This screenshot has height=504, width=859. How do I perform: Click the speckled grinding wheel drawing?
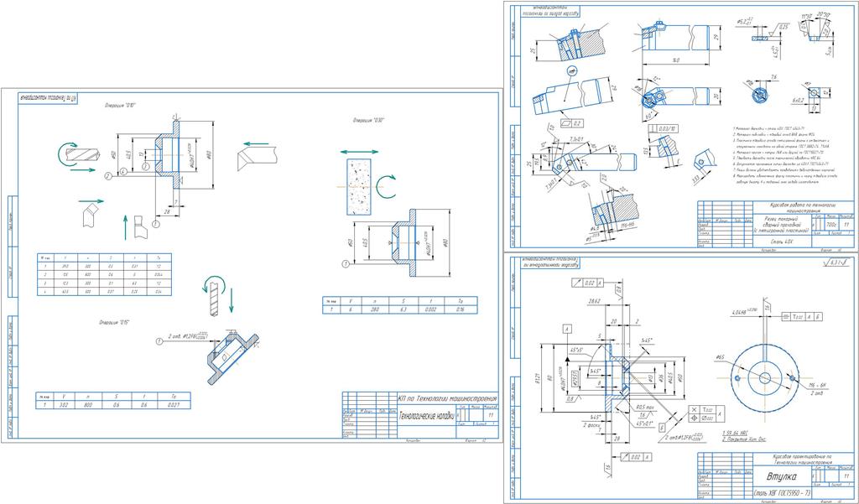pos(358,185)
